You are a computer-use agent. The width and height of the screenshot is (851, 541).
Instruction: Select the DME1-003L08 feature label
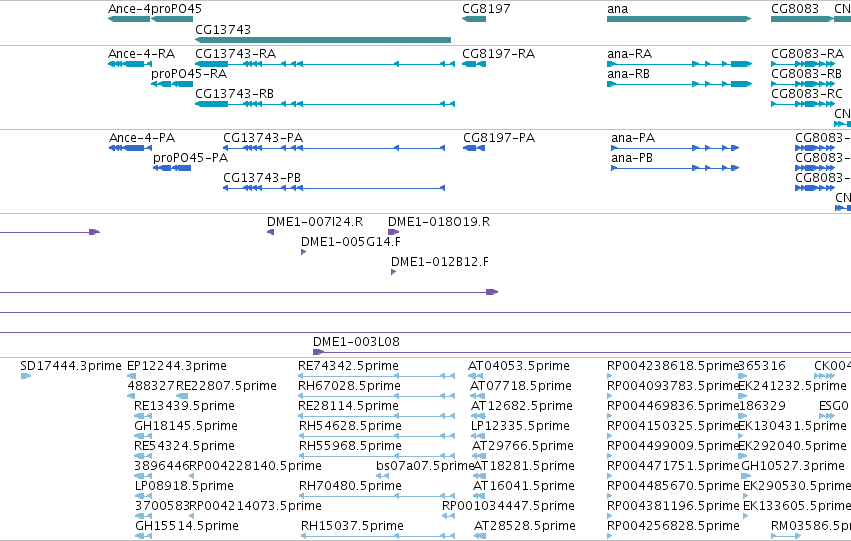tap(356, 342)
